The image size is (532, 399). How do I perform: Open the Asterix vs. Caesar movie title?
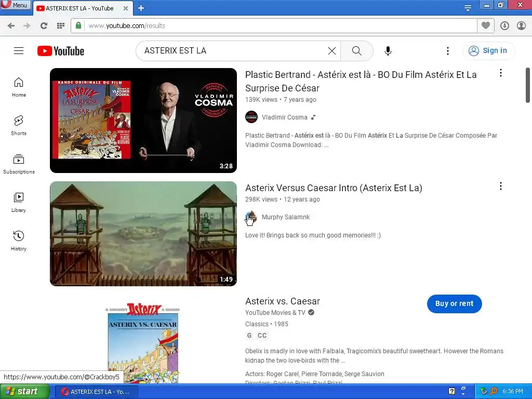pos(282,301)
